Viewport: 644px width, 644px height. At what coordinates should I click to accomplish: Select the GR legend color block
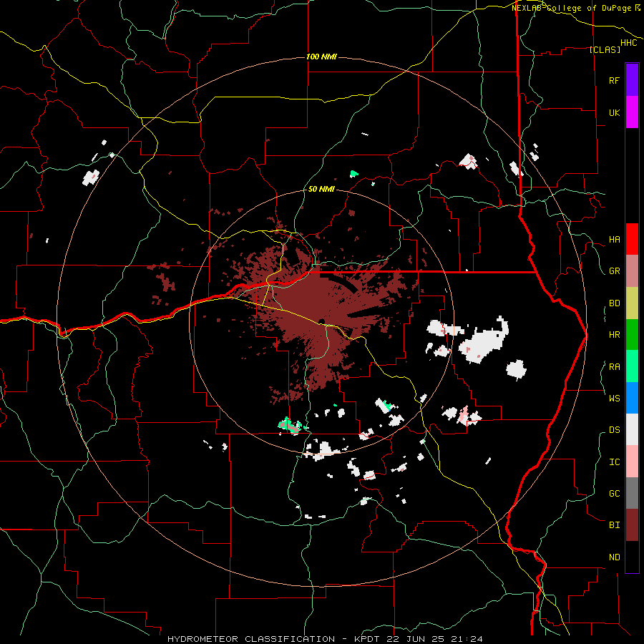tap(632, 271)
